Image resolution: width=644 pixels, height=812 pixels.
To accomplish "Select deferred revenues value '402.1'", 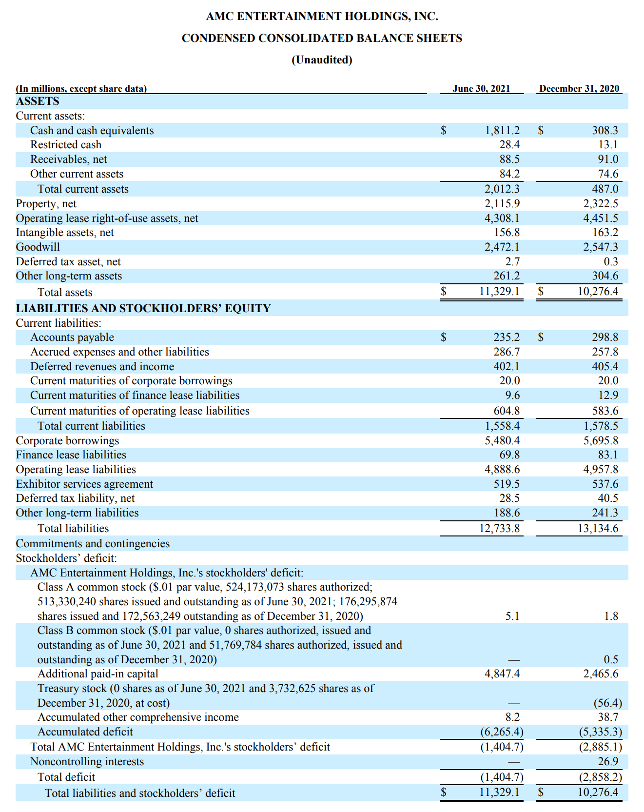I will click(507, 367).
